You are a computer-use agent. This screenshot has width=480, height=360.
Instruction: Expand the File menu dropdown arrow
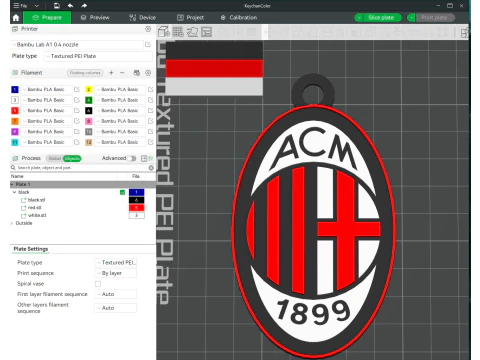(37, 6)
